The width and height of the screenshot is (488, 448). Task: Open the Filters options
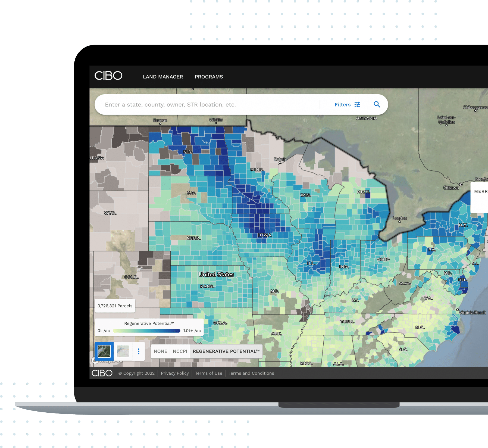coord(347,105)
